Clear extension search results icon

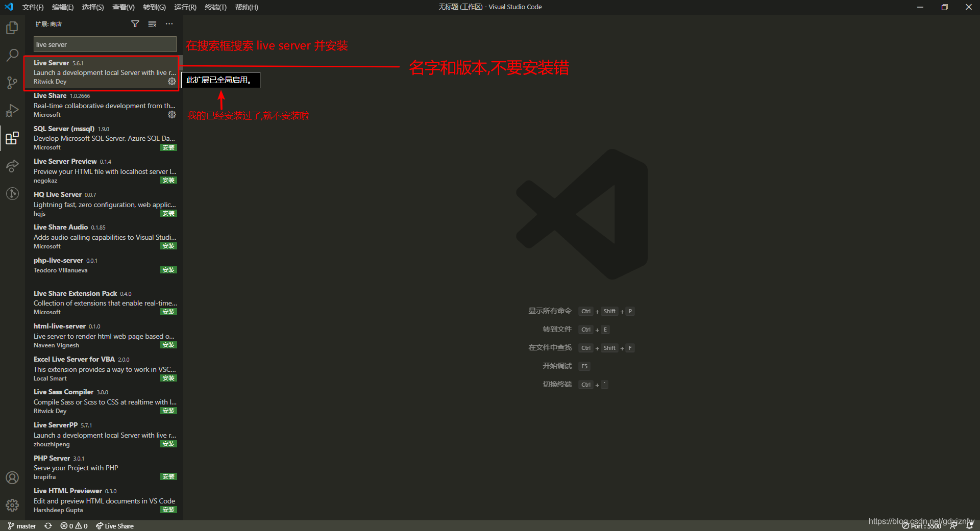click(x=152, y=24)
